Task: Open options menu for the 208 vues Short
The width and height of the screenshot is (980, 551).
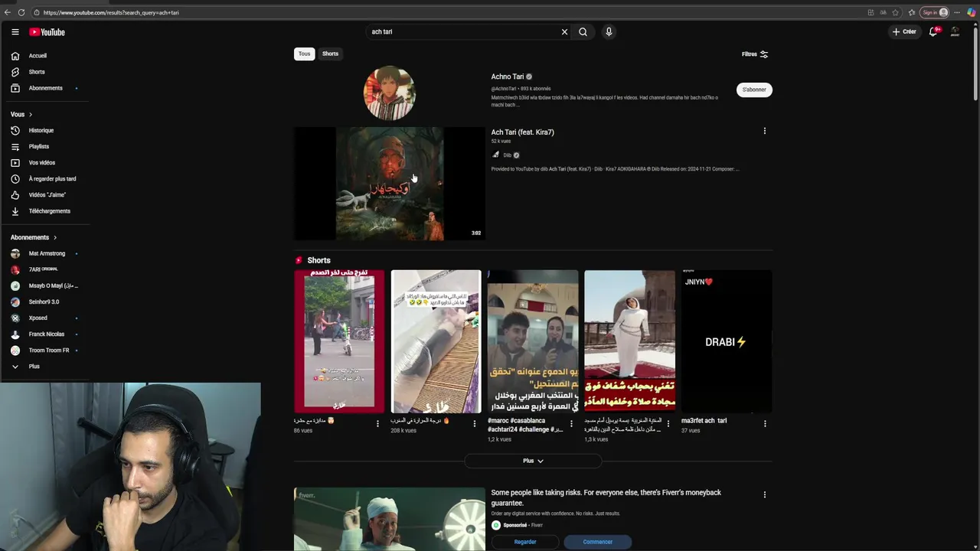Action: tap(474, 423)
